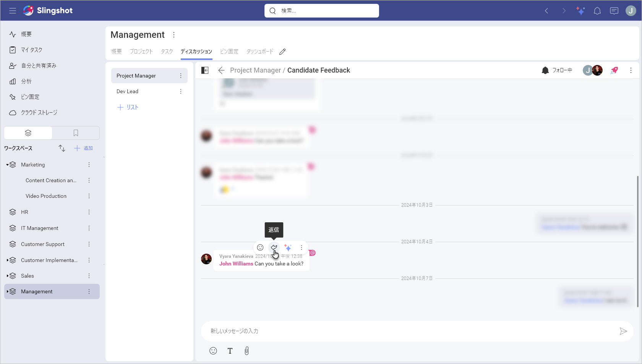
Task: Go forward with navigation arrow in header
Action: (564, 11)
